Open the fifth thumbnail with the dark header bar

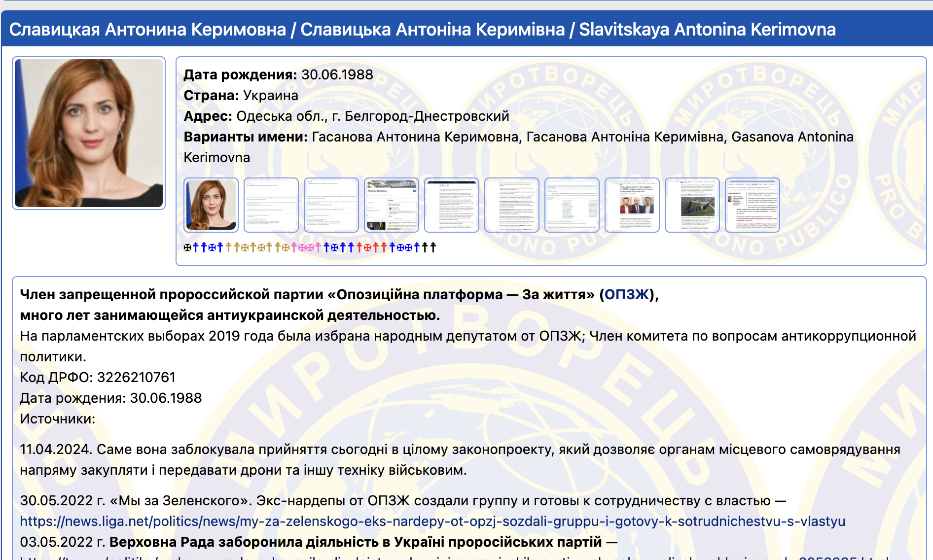pos(452,205)
